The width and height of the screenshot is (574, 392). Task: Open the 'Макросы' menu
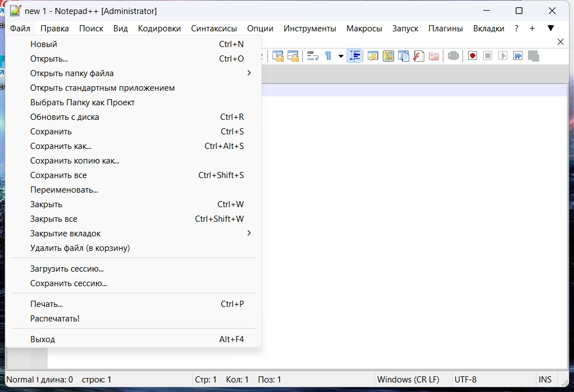[x=364, y=29]
